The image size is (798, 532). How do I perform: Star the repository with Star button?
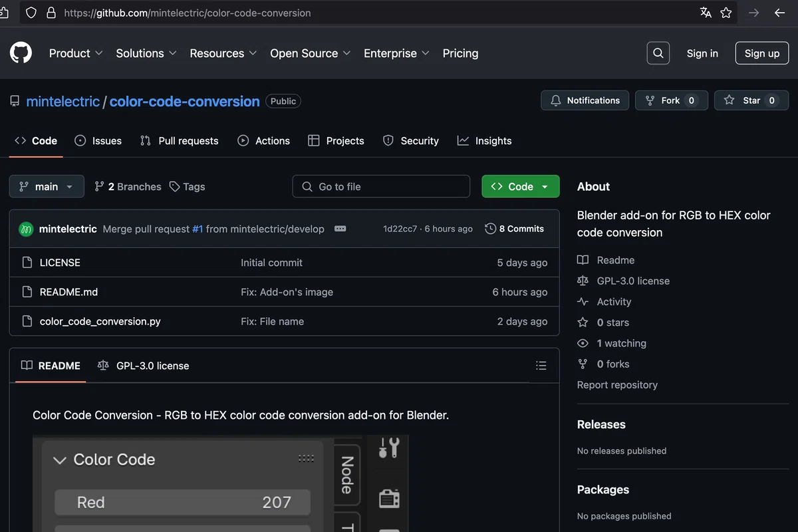[751, 100]
